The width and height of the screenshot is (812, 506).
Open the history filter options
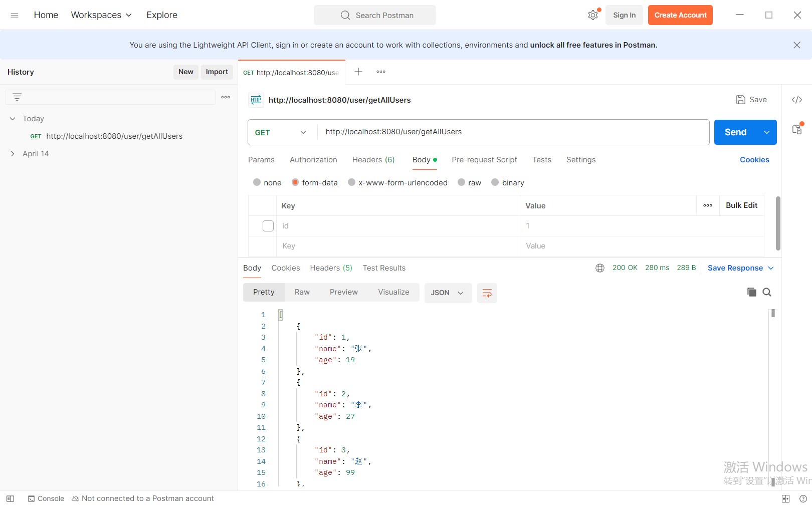pos(17,97)
